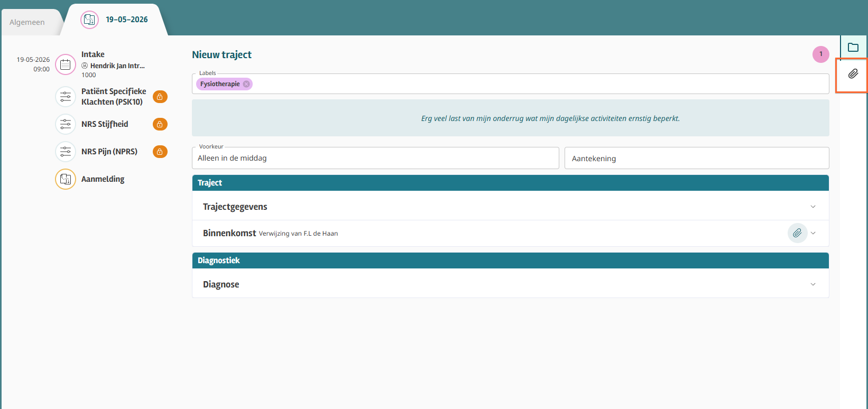
Task: Switch to the Algemeen tab
Action: [27, 22]
